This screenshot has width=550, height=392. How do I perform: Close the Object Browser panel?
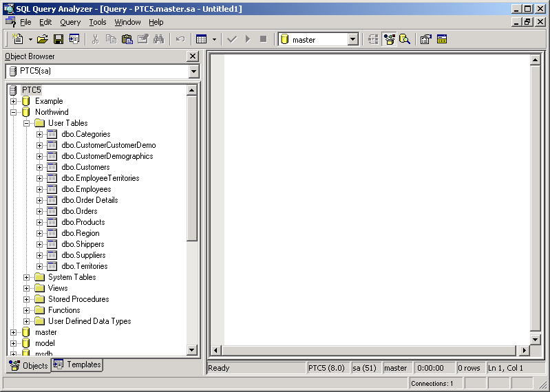193,56
